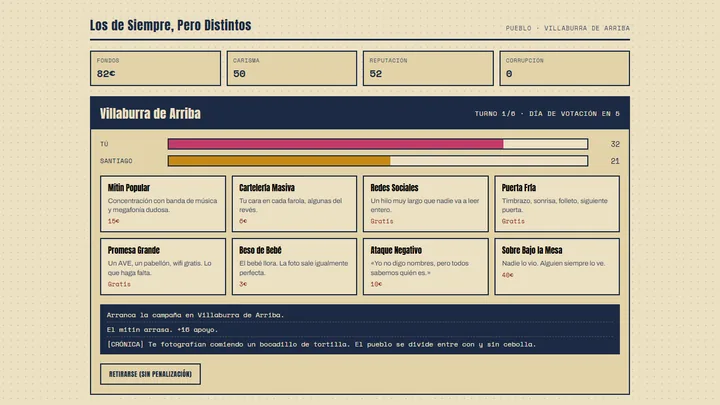Click the Reputación 52 stat box
720x405 pixels.
[x=428, y=68]
